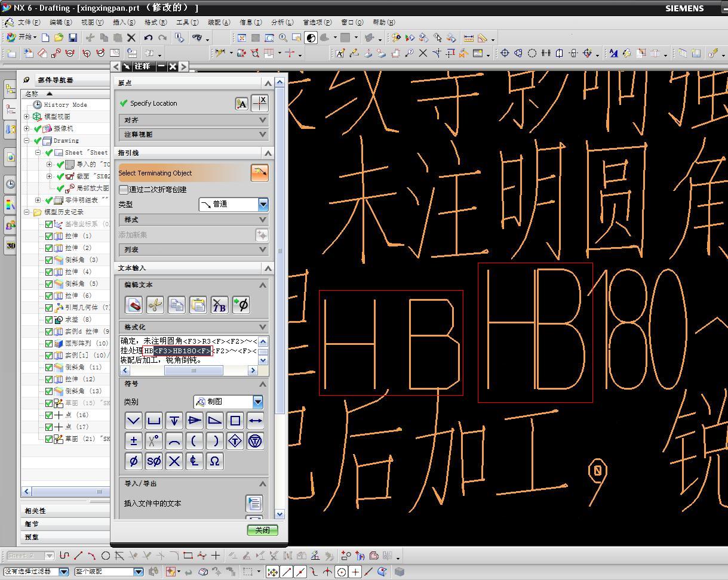The image size is (728, 580).
Task: Insert the depth arrow symbol
Action: coord(174,421)
